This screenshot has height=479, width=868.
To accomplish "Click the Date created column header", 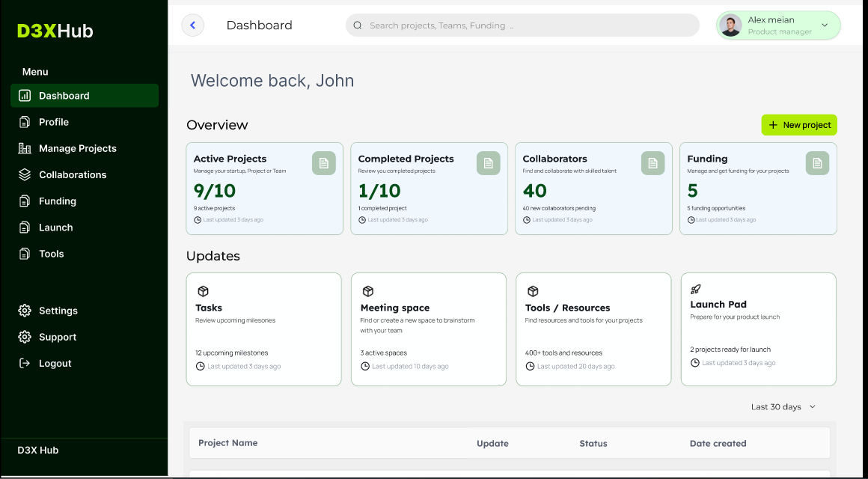I will click(x=718, y=443).
